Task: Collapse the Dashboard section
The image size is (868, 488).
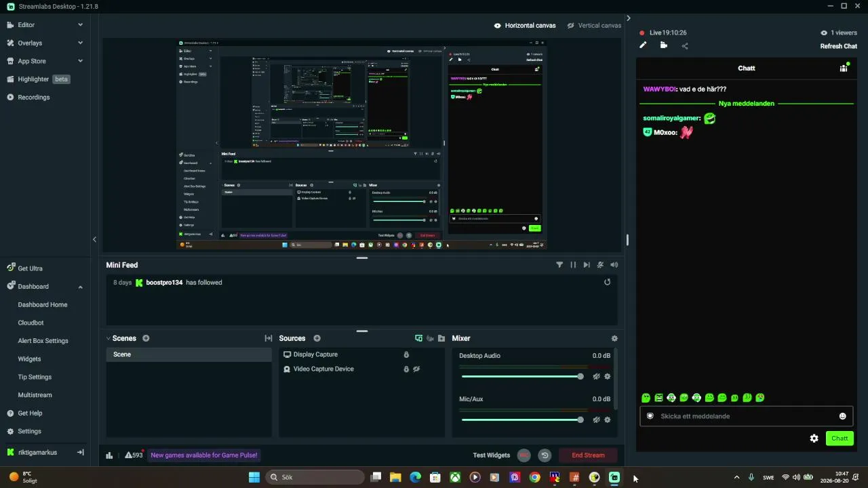Action: point(80,287)
